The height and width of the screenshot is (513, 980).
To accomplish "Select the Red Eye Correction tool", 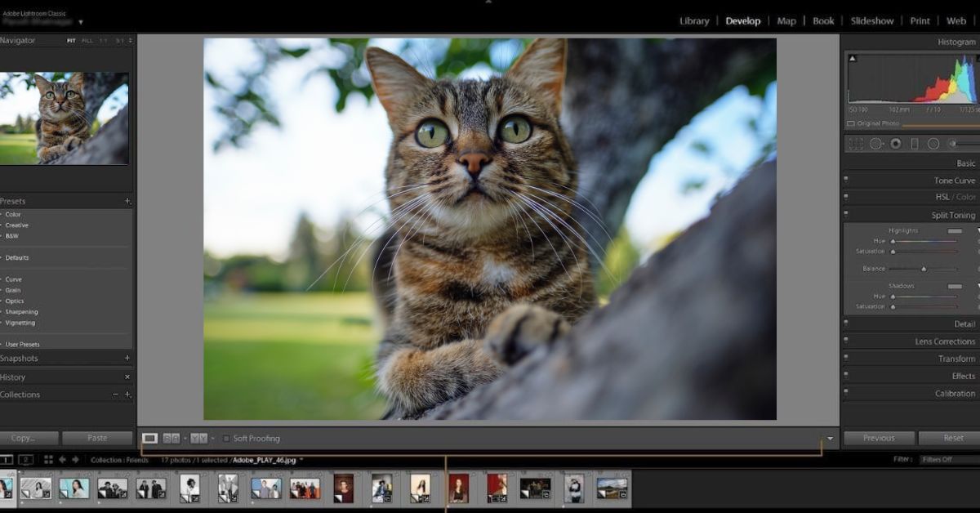I will (x=896, y=144).
